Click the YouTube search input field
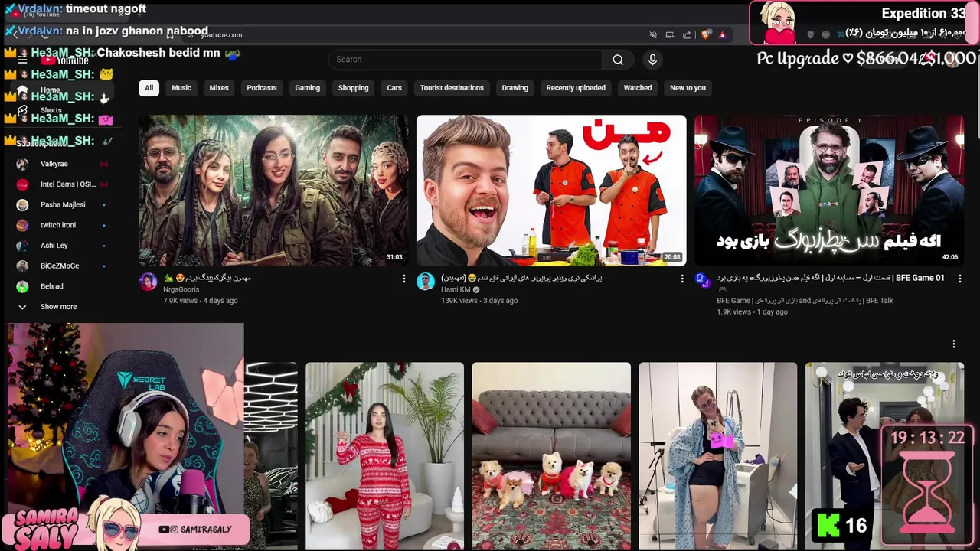 [465, 60]
